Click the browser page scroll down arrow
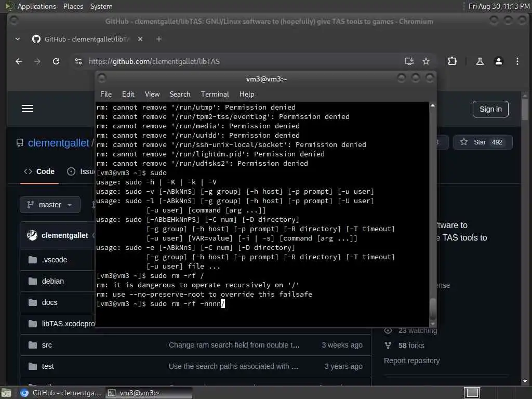The image size is (532, 399). (x=525, y=381)
